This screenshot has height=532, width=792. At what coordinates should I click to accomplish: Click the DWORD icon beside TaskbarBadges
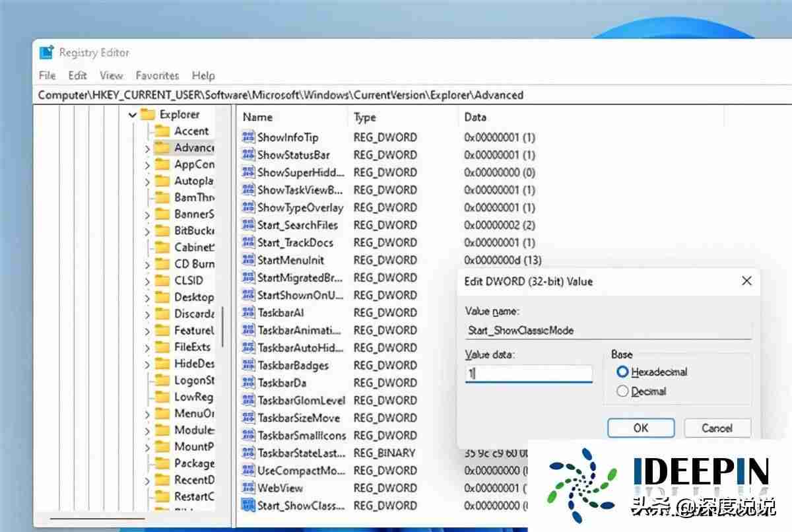pyautogui.click(x=248, y=365)
